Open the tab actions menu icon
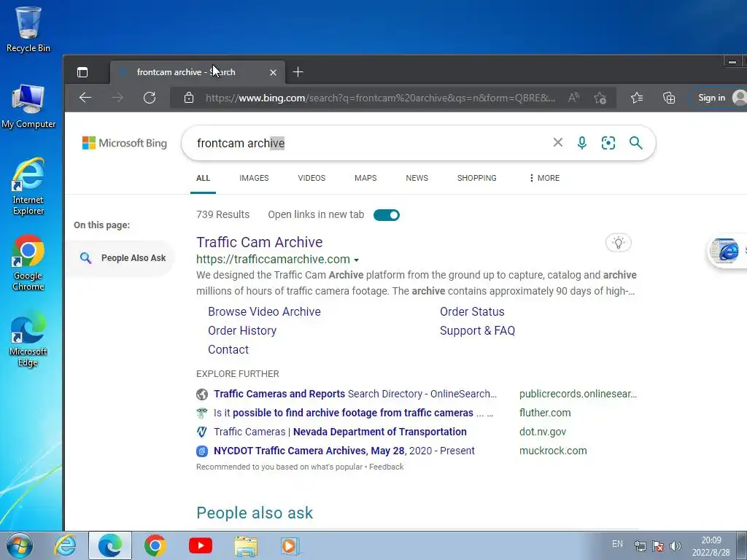The width and height of the screenshot is (747, 560). point(82,72)
